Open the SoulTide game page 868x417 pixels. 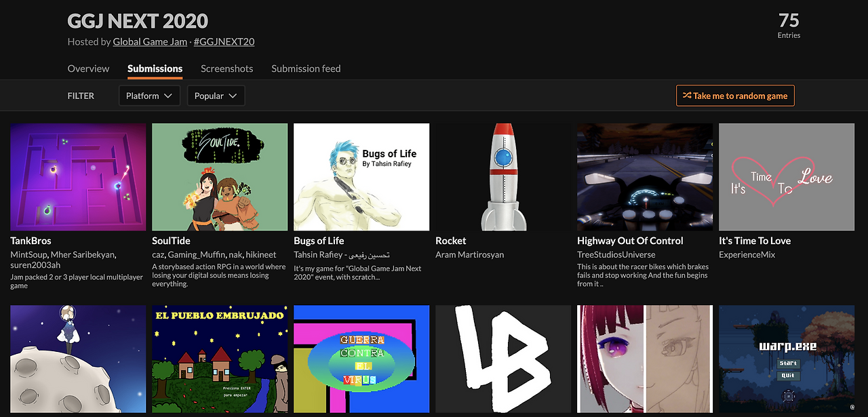click(170, 240)
